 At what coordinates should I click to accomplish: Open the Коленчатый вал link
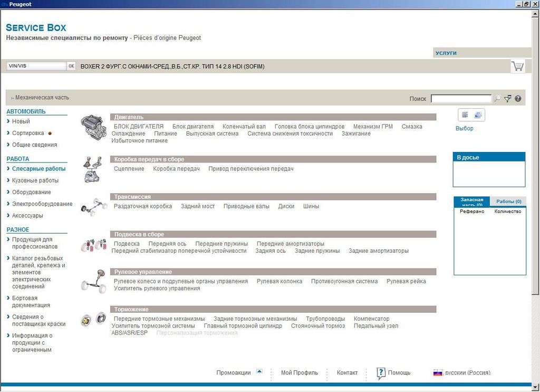pos(244,127)
